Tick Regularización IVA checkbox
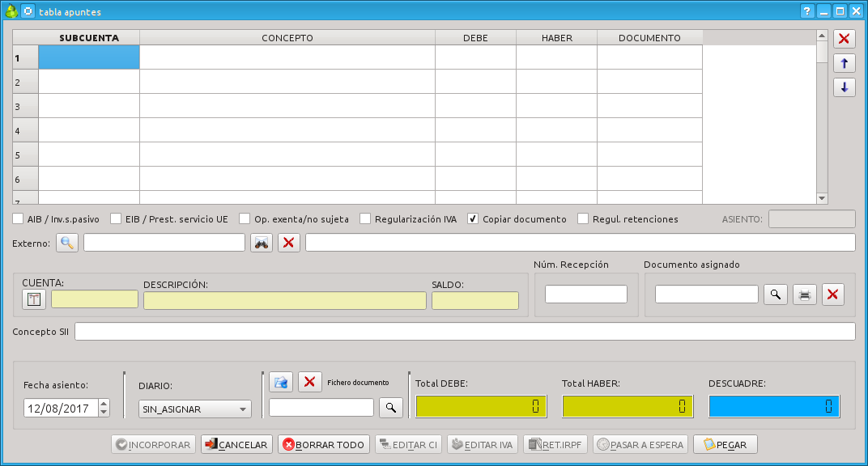This screenshot has width=868, height=466. 365,219
